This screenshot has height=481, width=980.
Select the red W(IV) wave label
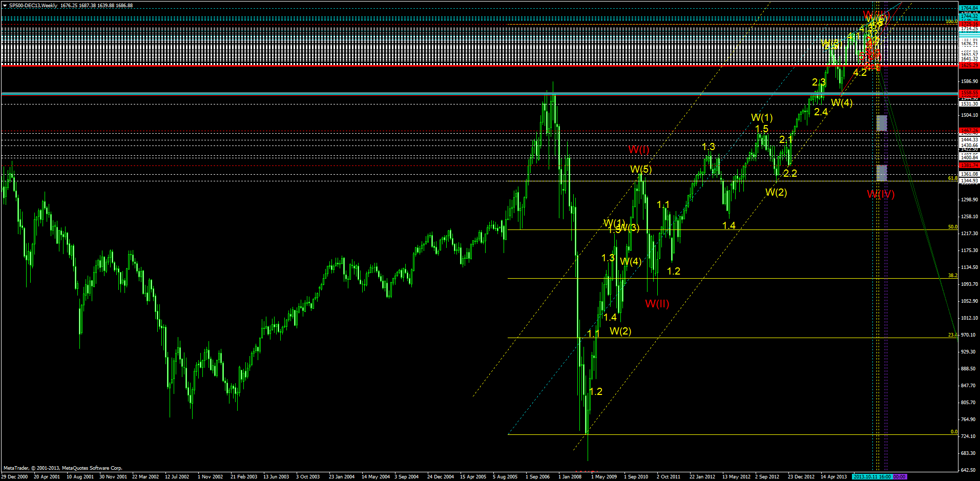[880, 195]
